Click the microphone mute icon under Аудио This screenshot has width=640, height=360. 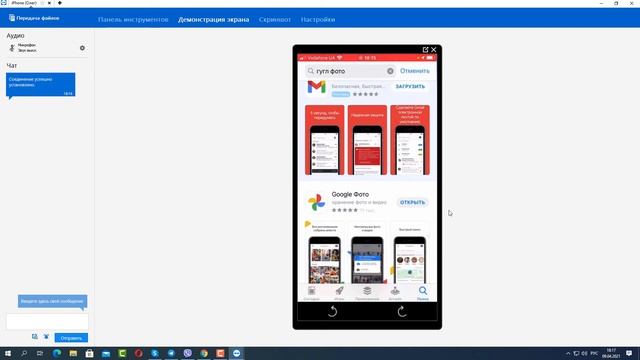(x=12, y=48)
